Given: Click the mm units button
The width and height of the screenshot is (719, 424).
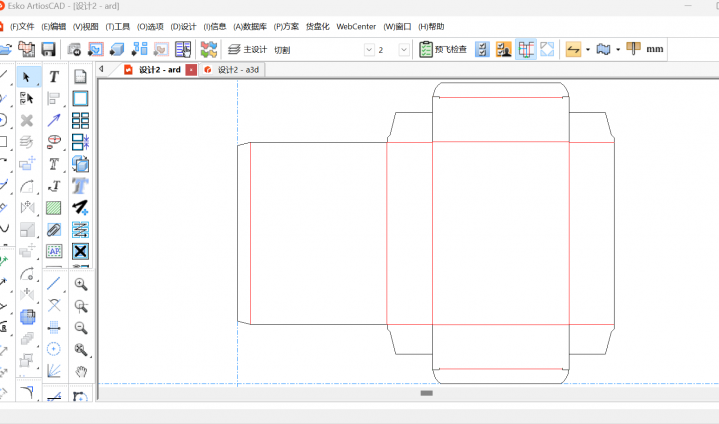Looking at the screenshot, I should click(655, 49).
